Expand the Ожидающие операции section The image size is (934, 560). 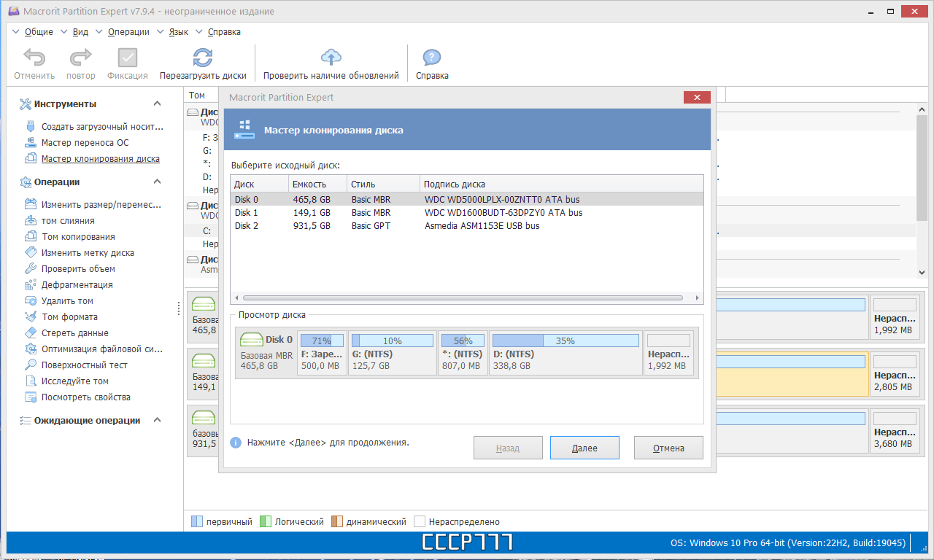pyautogui.click(x=157, y=421)
